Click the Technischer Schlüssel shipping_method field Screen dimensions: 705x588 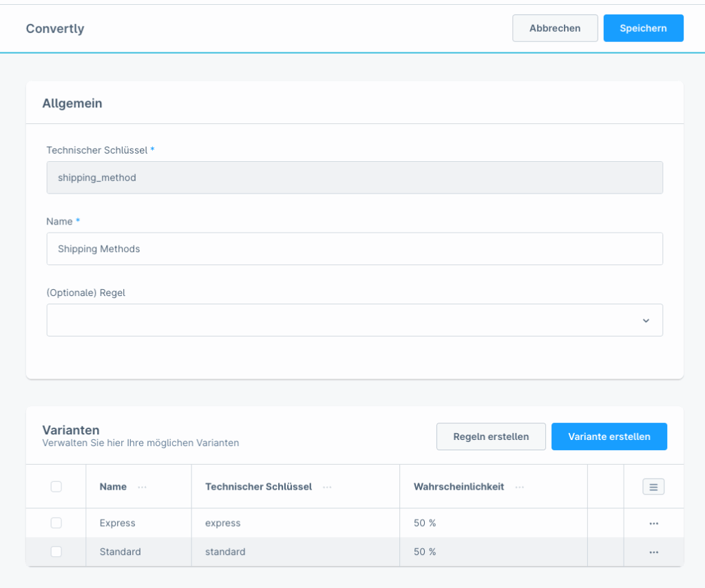355,178
